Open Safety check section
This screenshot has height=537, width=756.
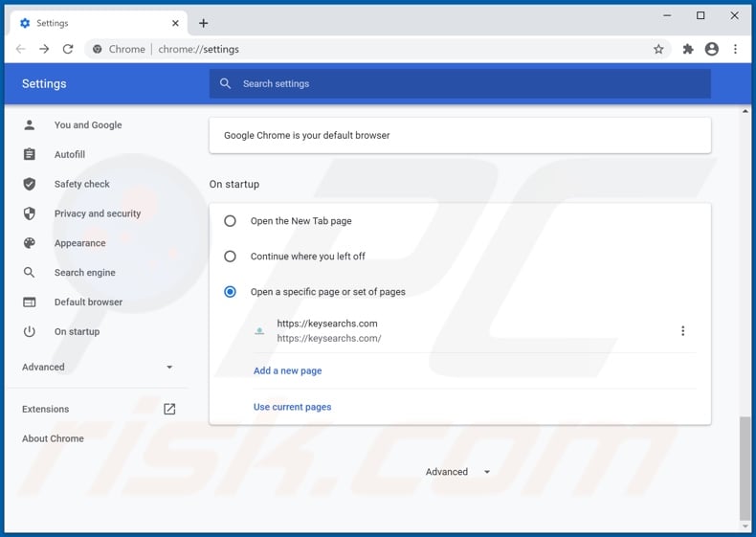[81, 184]
